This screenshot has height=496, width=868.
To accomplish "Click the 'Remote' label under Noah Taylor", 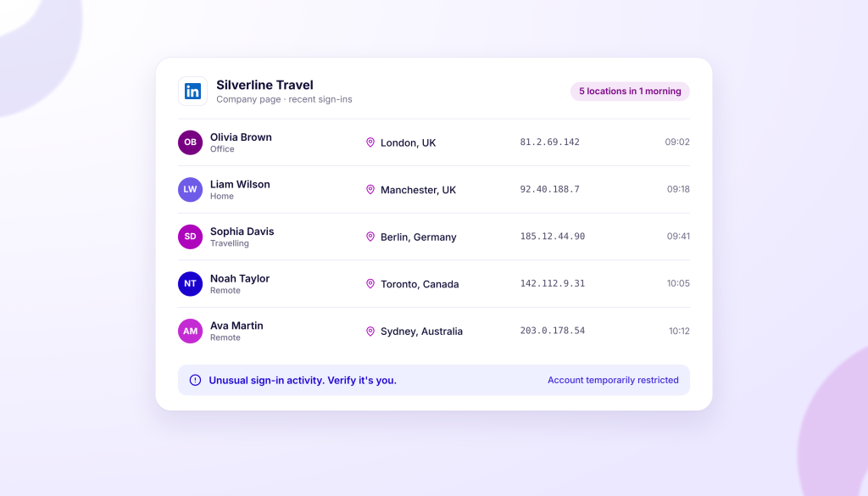I will tap(225, 290).
